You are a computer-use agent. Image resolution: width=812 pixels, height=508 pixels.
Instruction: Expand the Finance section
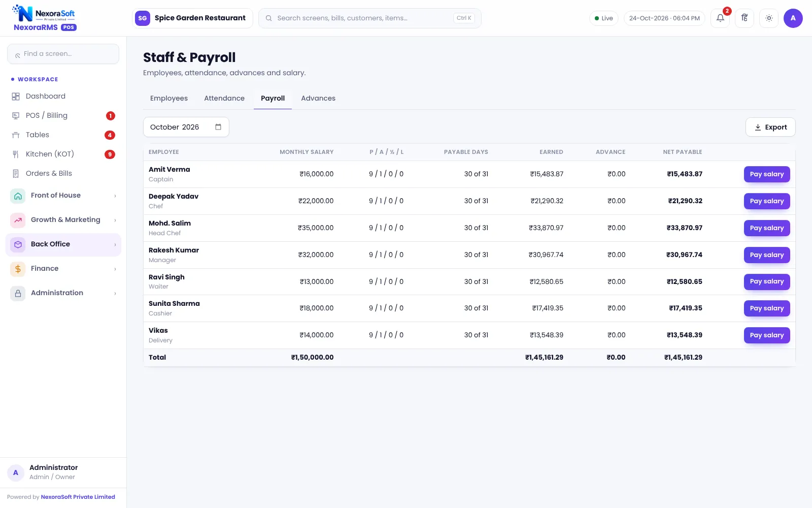[x=63, y=269]
